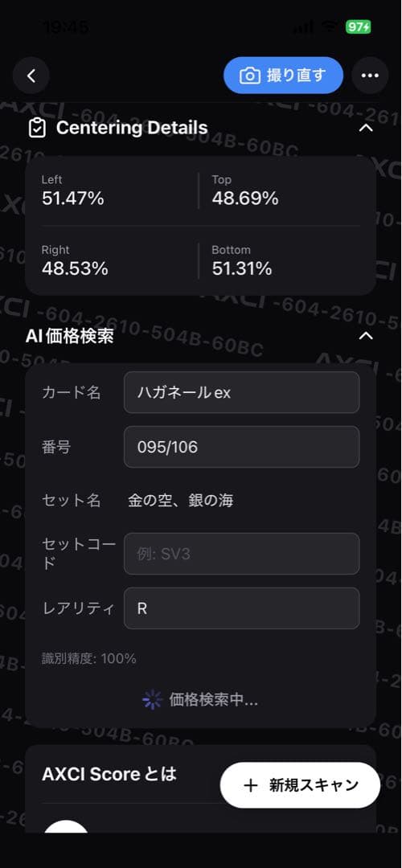Edit the 番号 field showing 095/106
This screenshot has height=868, width=402.
(x=241, y=447)
